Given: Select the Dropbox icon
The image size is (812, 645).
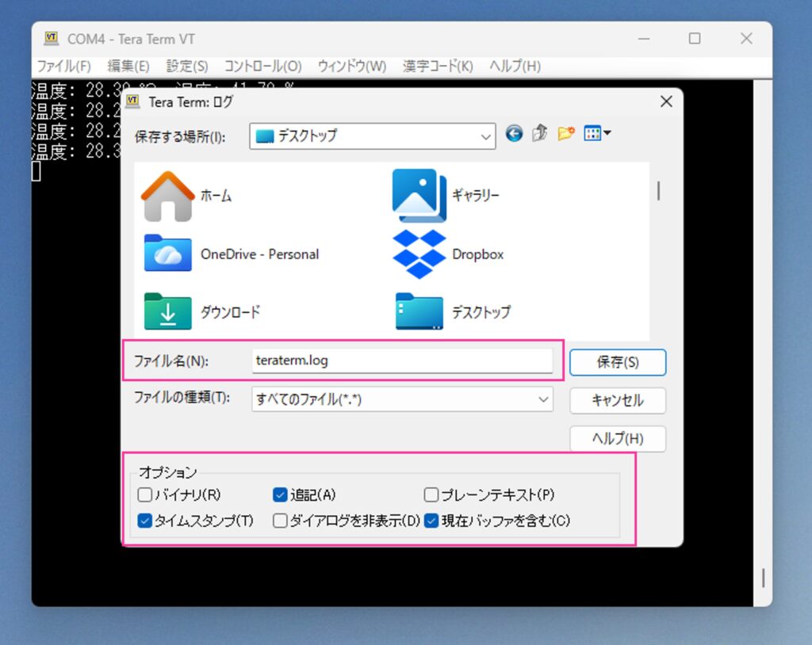Looking at the screenshot, I should (419, 254).
